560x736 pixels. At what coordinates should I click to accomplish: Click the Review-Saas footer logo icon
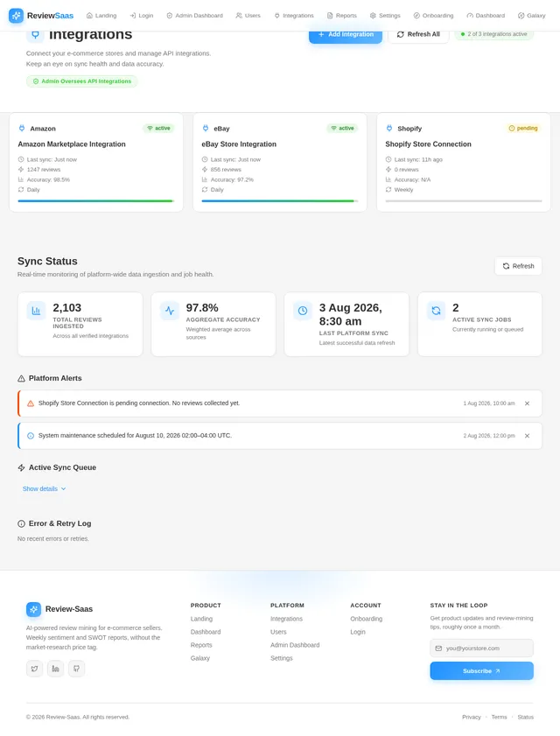tap(33, 609)
